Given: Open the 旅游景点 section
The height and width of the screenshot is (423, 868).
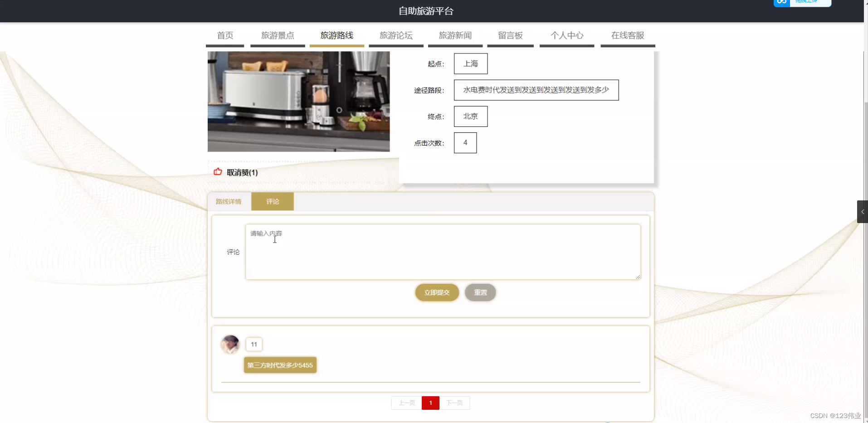Looking at the screenshot, I should [x=277, y=35].
